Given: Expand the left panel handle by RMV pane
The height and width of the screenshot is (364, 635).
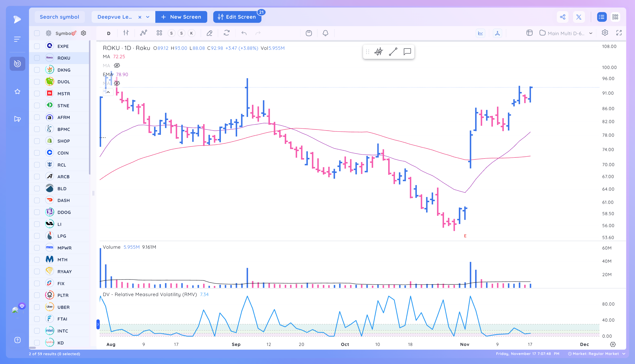Looking at the screenshot, I should click(x=98, y=324).
